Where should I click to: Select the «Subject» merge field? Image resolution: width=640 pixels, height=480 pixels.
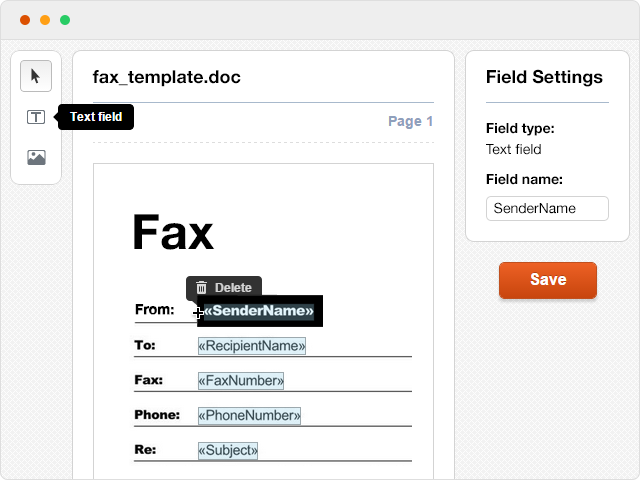[x=228, y=450]
